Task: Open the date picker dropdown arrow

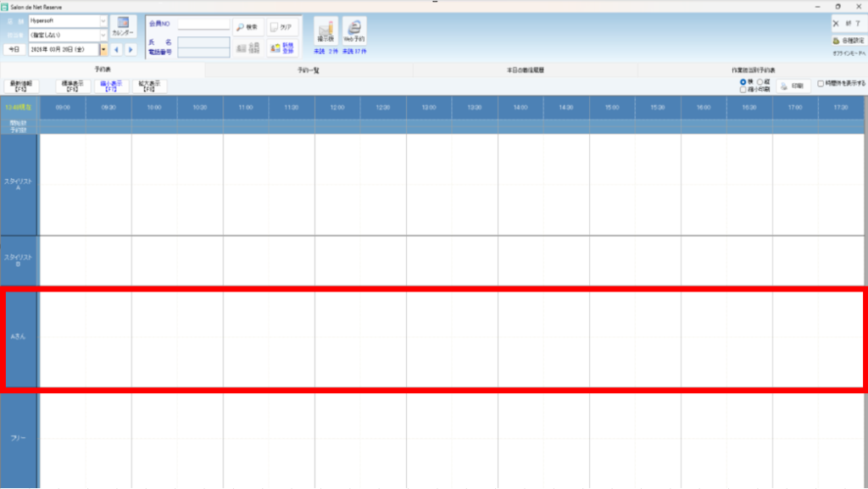Action: click(104, 49)
